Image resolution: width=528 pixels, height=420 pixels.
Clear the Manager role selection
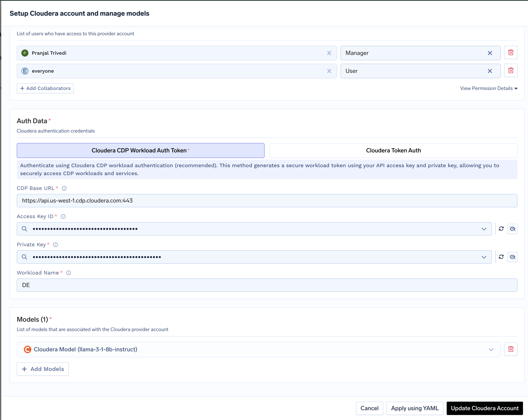coord(490,53)
